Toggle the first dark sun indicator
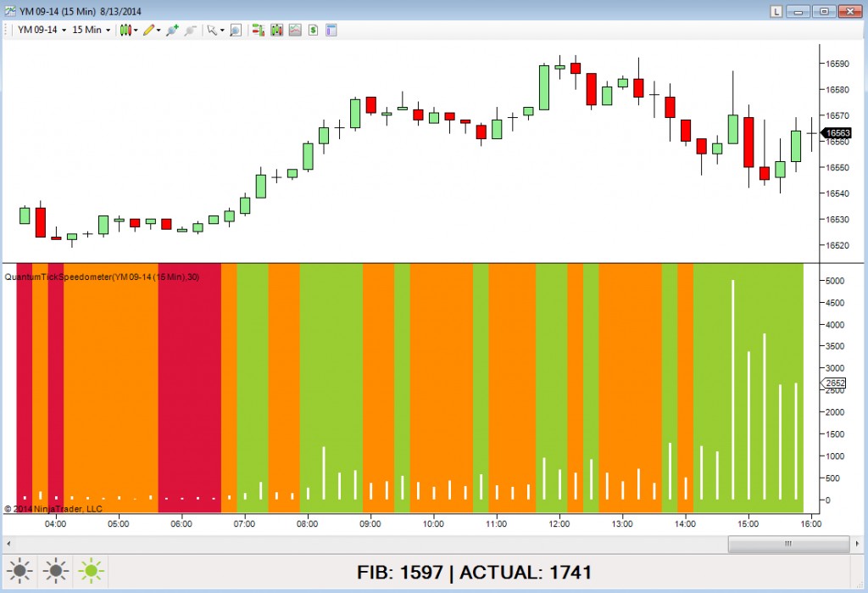 (x=20, y=572)
